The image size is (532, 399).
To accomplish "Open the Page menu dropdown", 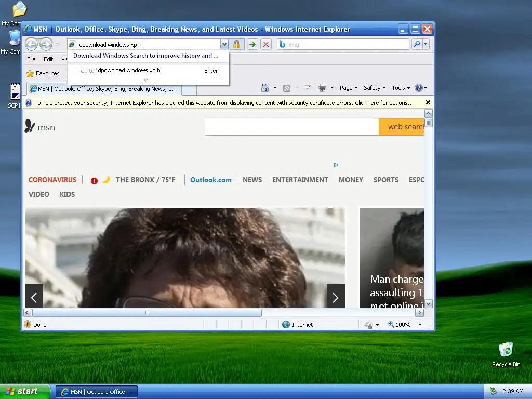I will [349, 88].
